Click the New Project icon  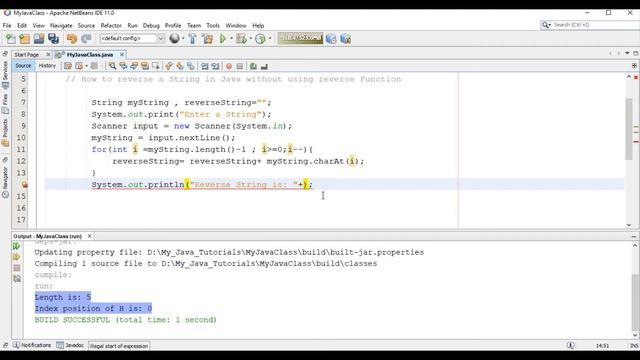[24, 39]
